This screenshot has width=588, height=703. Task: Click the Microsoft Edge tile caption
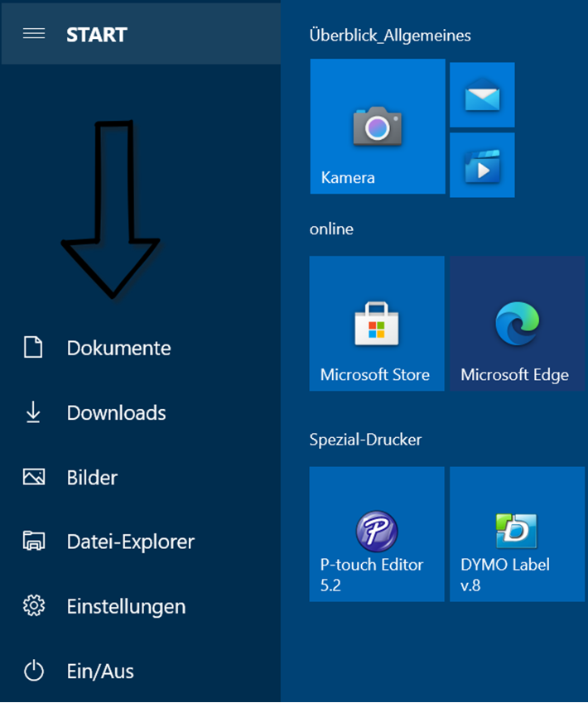[515, 375]
